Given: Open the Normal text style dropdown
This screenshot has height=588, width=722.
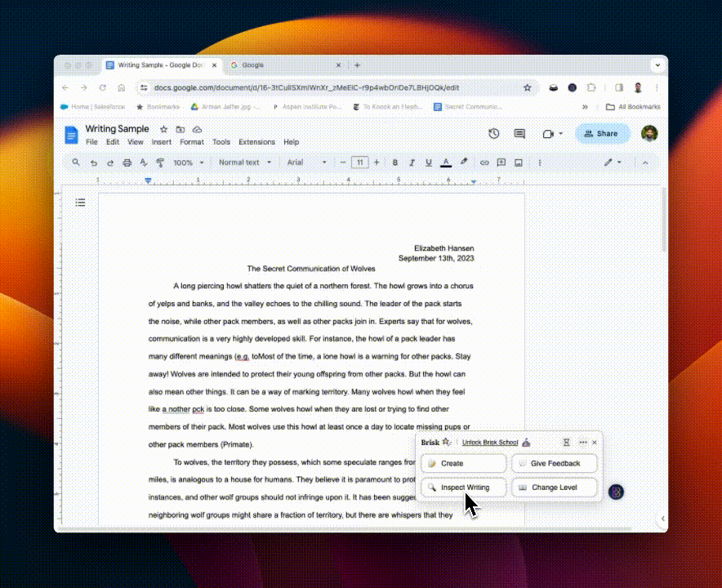Looking at the screenshot, I should [243, 163].
